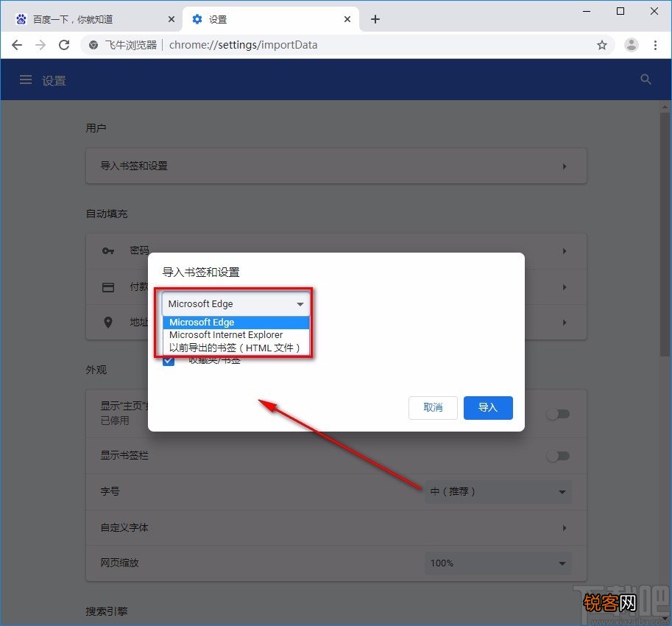This screenshot has height=626, width=672.
Task: Open the three-dot browser menu
Action: click(655, 45)
